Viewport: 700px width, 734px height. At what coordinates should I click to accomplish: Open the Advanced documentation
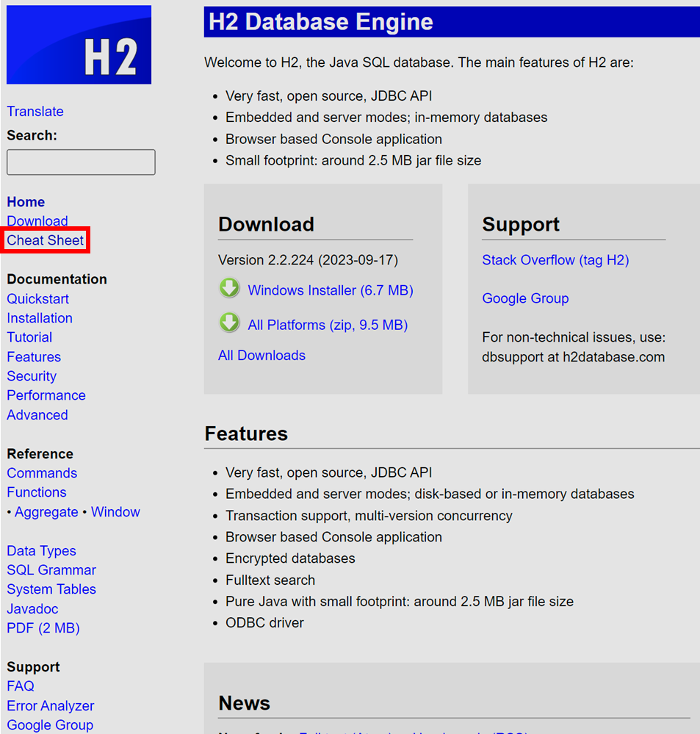tap(37, 415)
